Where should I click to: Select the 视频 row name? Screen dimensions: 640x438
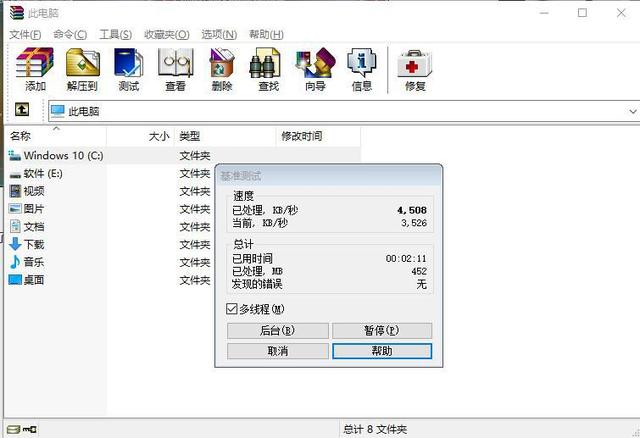point(34,191)
